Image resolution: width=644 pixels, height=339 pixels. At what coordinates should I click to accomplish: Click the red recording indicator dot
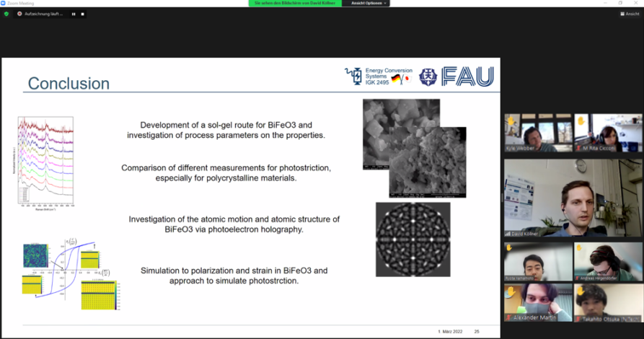[x=19, y=14]
